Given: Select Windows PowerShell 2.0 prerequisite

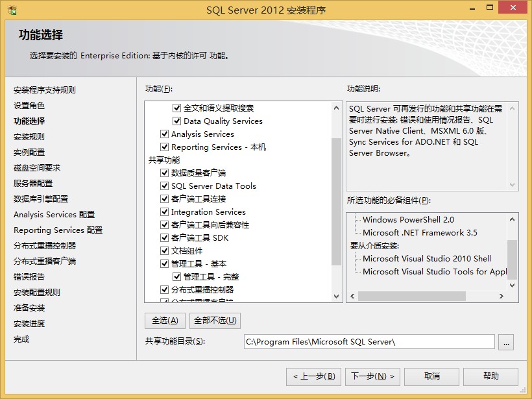Looking at the screenshot, I should pos(408,220).
